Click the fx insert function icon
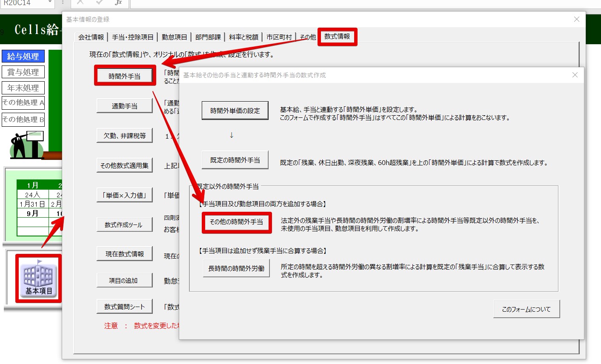 click(118, 3)
